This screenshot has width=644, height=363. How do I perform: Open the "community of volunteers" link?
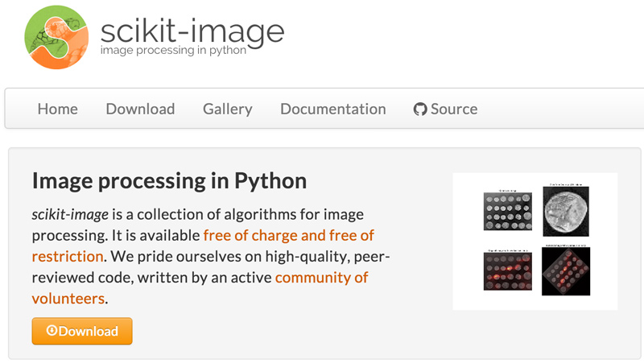pyautogui.click(x=321, y=278)
